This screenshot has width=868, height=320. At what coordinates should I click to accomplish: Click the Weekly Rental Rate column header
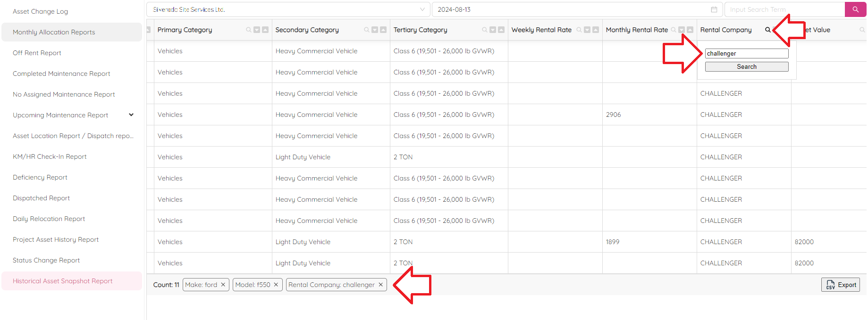tap(541, 30)
